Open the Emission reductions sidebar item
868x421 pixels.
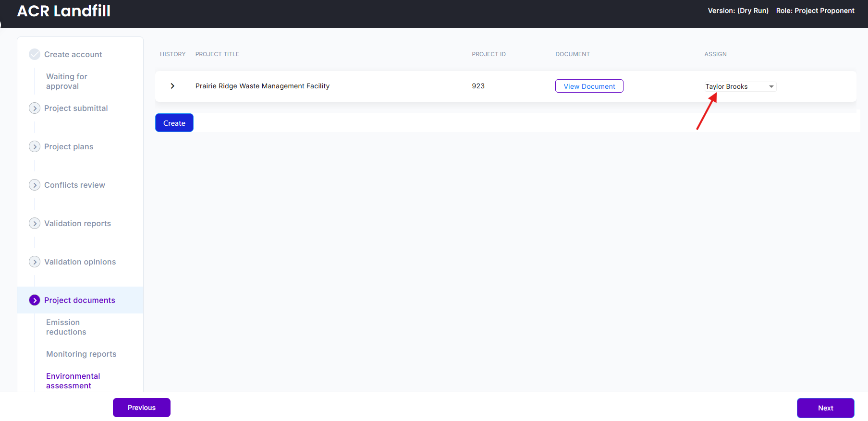66,327
